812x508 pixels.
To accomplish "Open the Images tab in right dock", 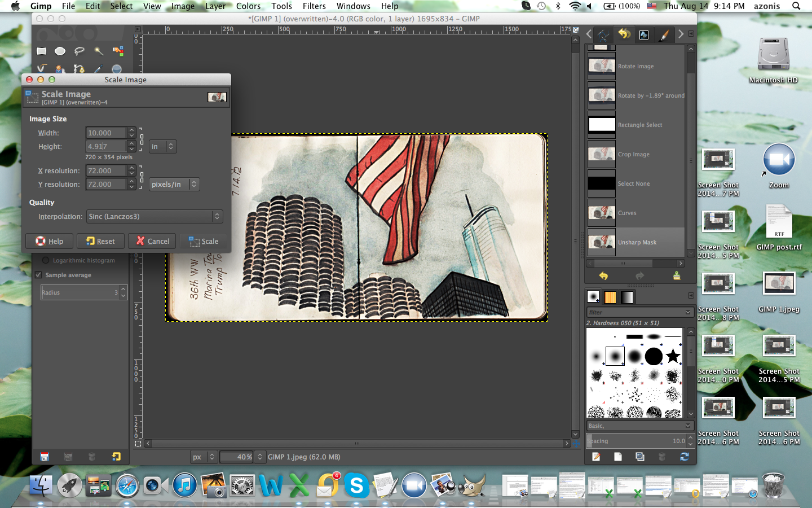I will (x=644, y=35).
